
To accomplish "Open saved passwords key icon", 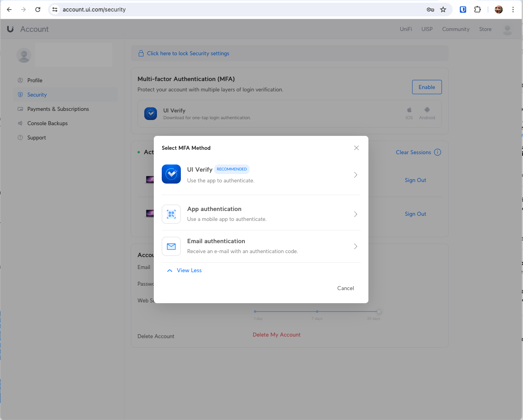I will (430, 10).
